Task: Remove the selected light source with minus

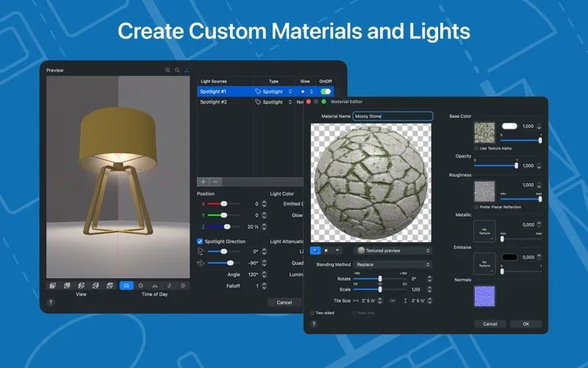Action: [215, 182]
